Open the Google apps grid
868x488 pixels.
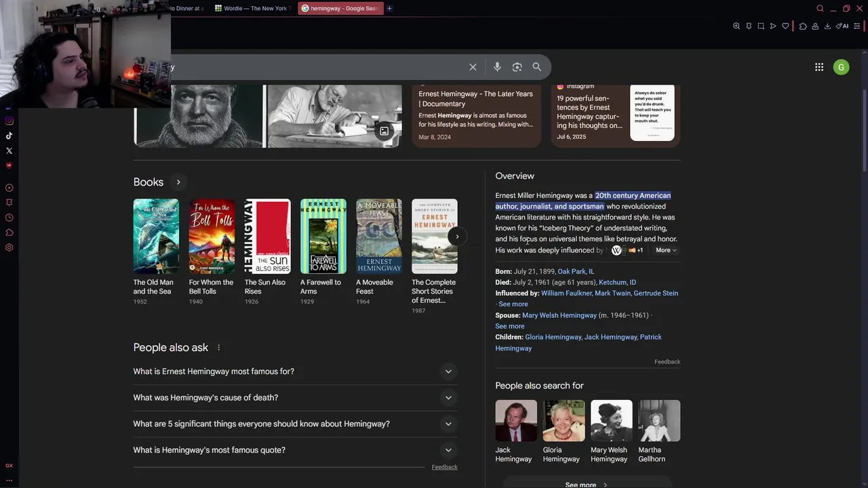(819, 67)
